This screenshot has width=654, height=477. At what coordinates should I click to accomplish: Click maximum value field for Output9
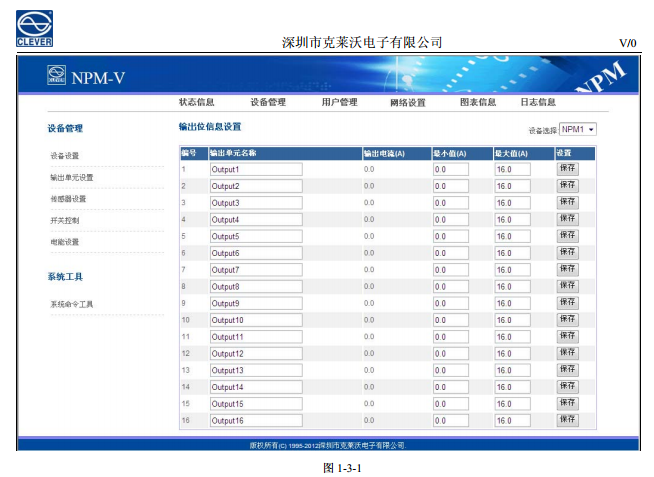coord(513,303)
